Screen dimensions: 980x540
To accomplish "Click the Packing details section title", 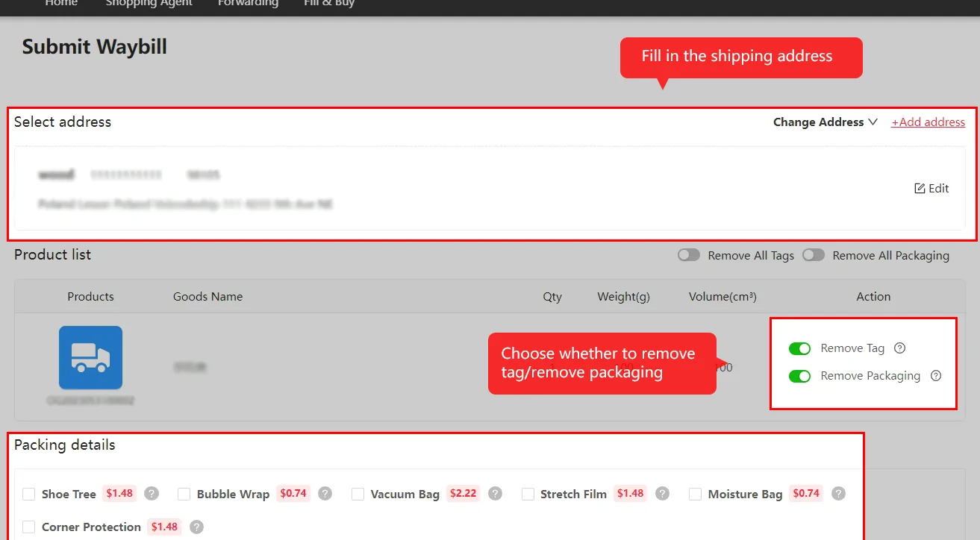I will 64,445.
